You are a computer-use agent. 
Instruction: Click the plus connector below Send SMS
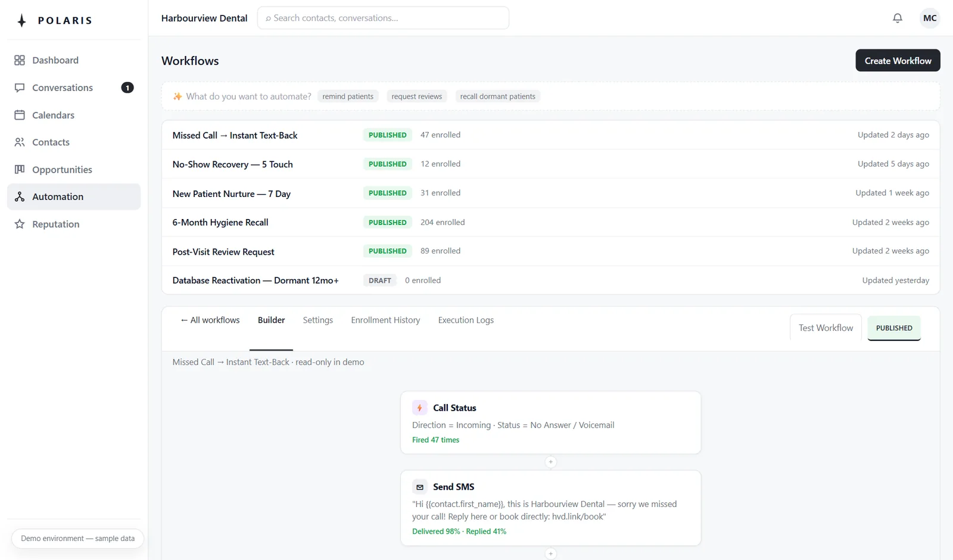[x=551, y=553]
